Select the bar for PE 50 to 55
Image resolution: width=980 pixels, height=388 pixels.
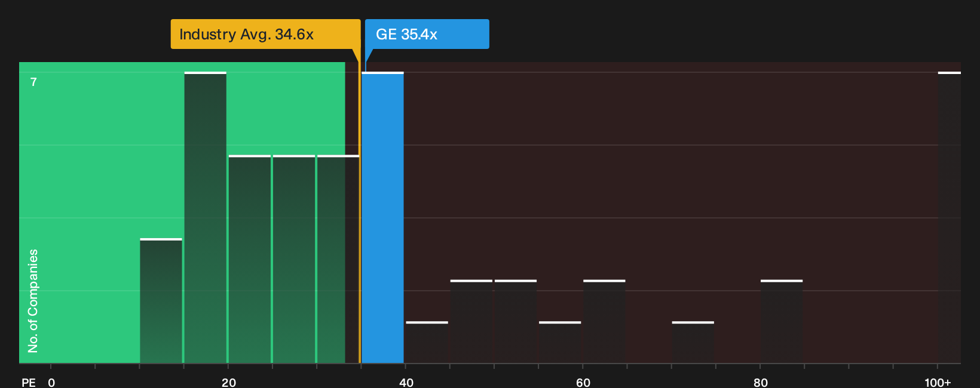(516, 321)
